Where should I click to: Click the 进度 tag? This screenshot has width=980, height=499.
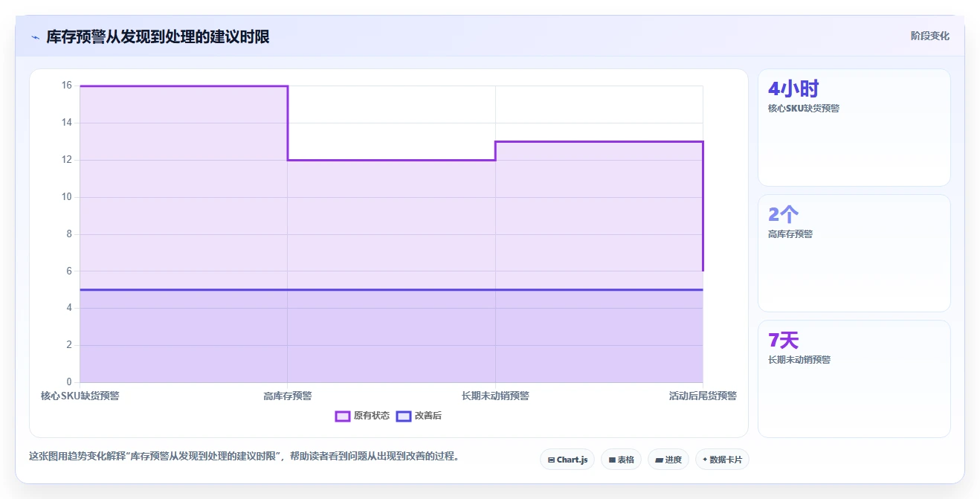pos(668,460)
